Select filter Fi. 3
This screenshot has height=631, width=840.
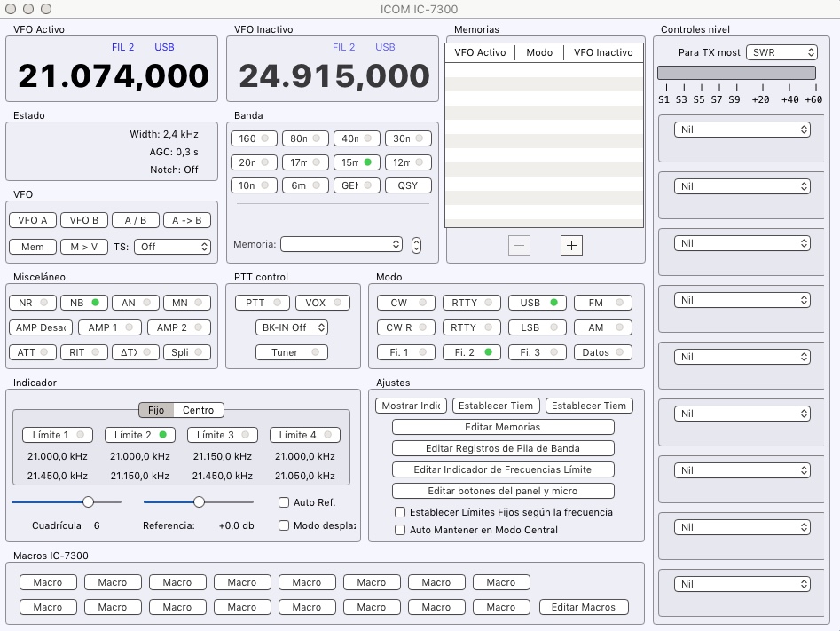tap(537, 352)
